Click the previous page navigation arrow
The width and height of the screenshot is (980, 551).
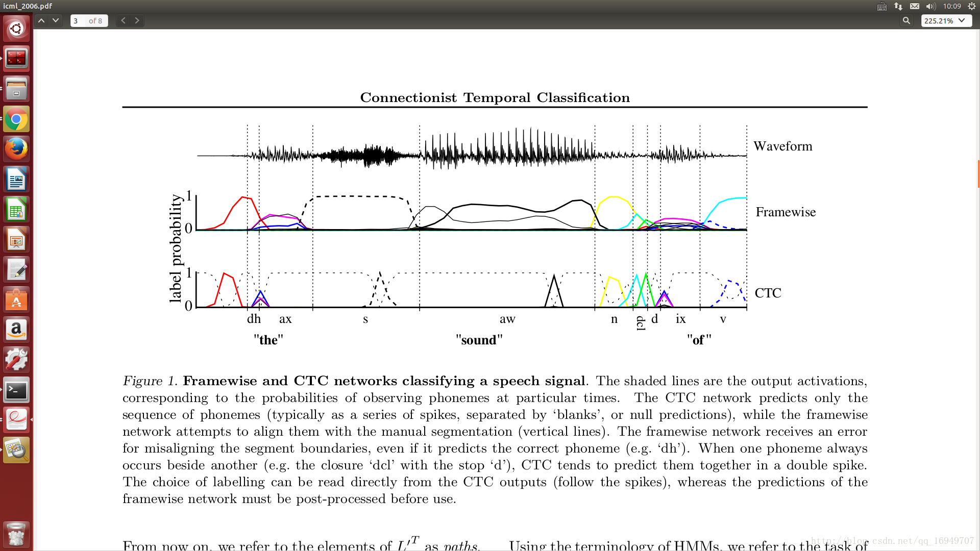[123, 21]
